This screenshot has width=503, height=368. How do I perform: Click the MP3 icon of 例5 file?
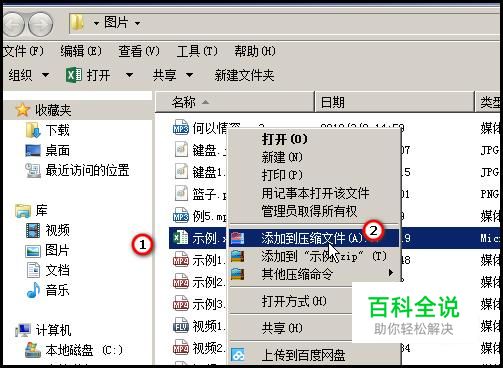[181, 216]
